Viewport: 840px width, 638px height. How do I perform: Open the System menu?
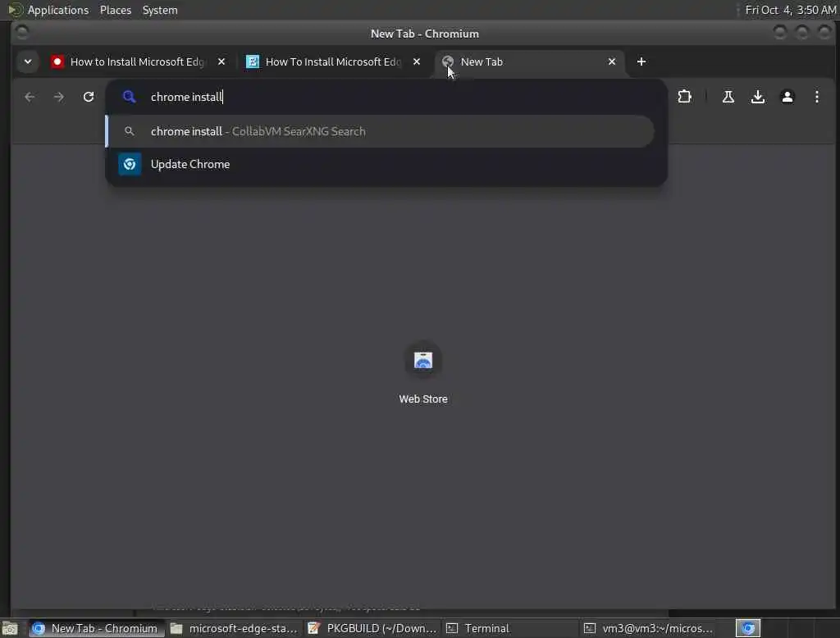click(160, 10)
